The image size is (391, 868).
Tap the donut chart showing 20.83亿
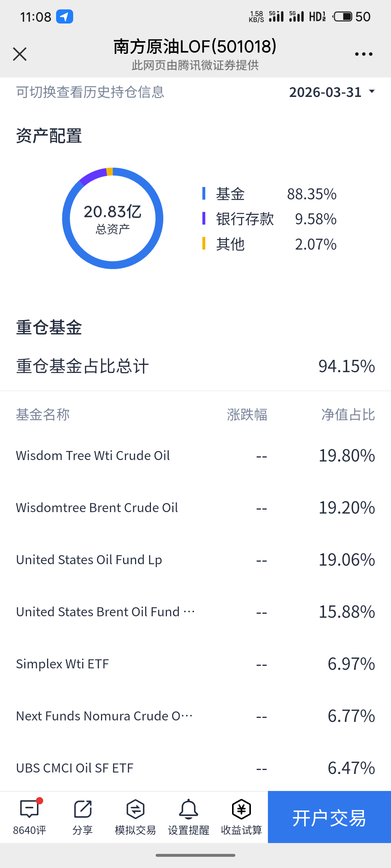[113, 218]
